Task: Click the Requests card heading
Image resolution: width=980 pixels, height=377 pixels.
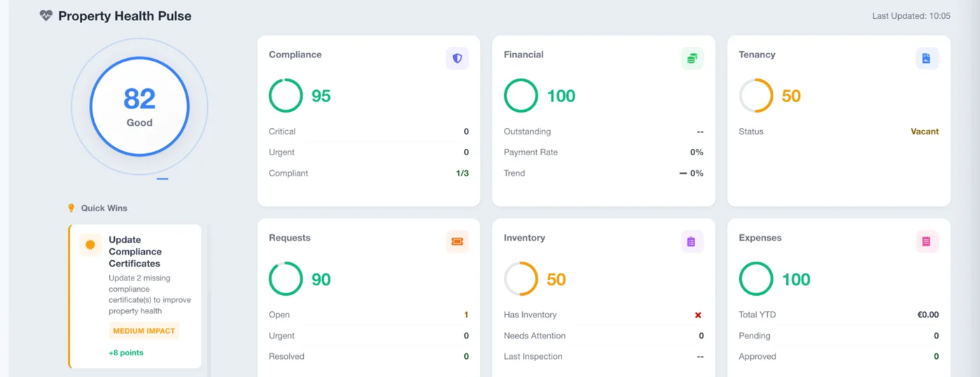Action: pyautogui.click(x=290, y=238)
